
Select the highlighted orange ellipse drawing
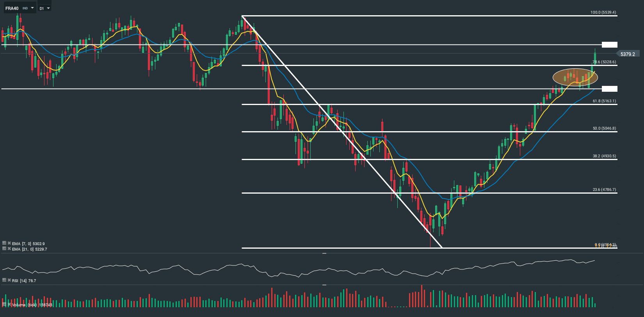click(575, 77)
